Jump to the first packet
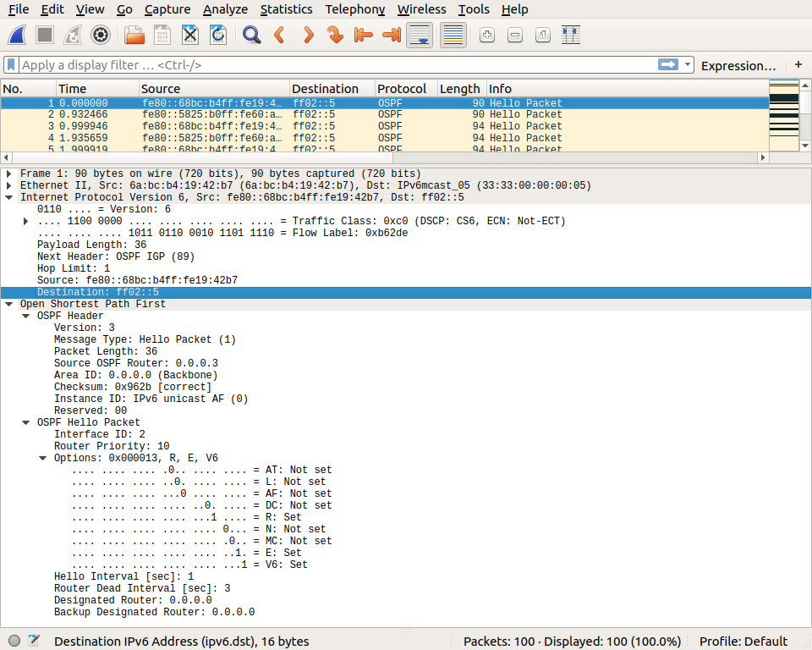This screenshot has height=650, width=812. (x=364, y=36)
